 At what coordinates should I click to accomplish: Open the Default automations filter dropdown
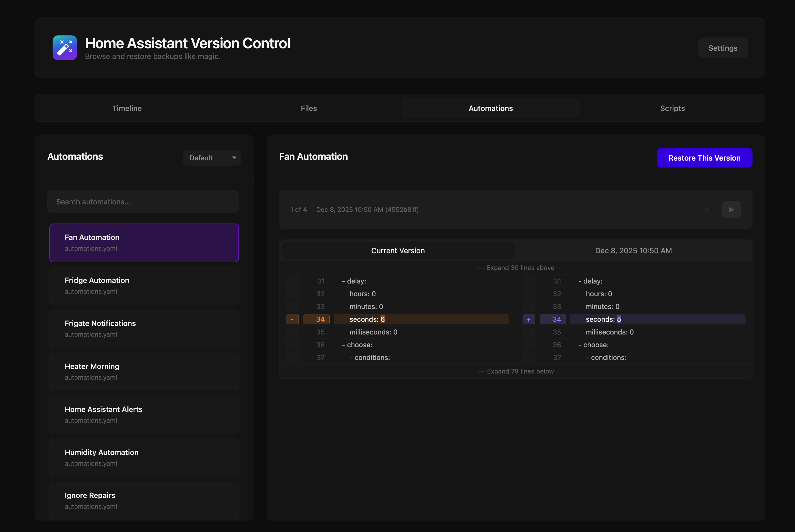click(212, 157)
